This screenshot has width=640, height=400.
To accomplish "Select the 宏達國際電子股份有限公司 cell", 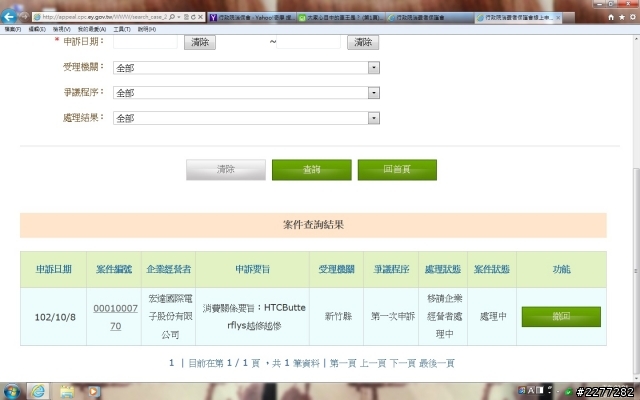I will click(170, 317).
